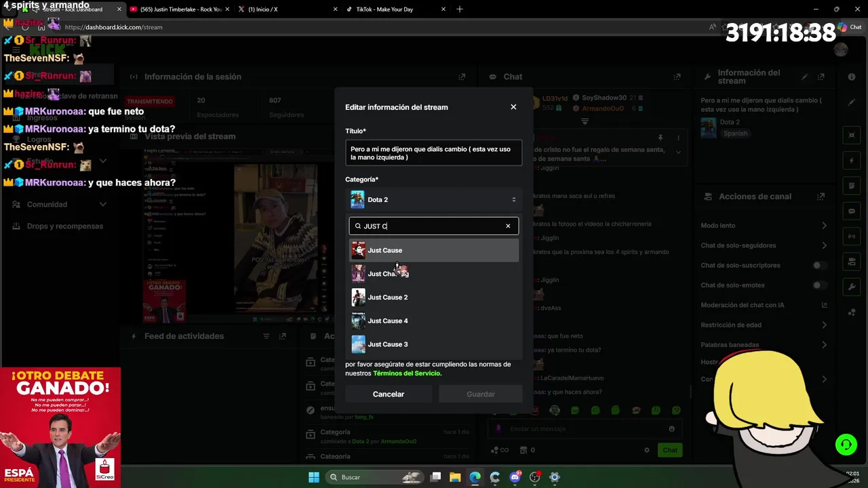
Task: Open OBS Studio from the taskbar
Action: 534,477
